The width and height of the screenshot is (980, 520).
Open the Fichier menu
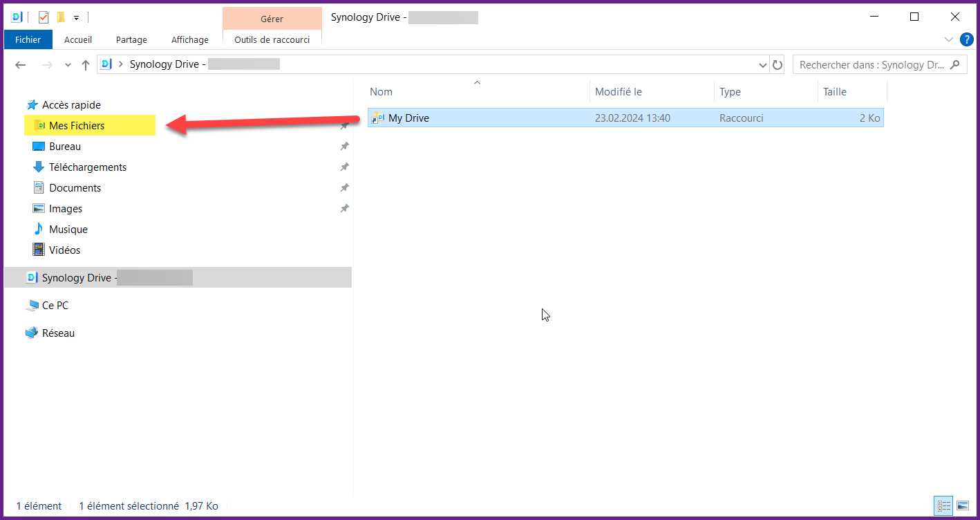pyautogui.click(x=28, y=39)
